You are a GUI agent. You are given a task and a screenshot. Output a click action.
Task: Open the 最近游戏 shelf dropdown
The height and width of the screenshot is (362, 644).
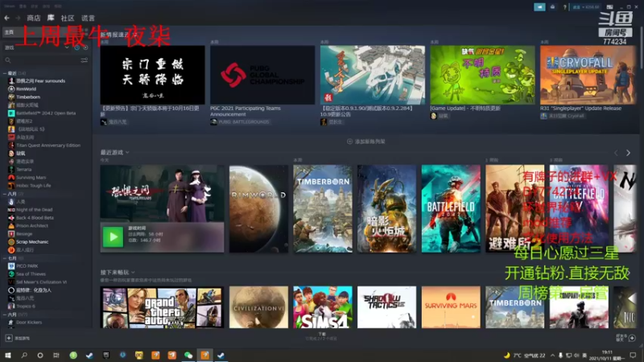pyautogui.click(x=114, y=152)
